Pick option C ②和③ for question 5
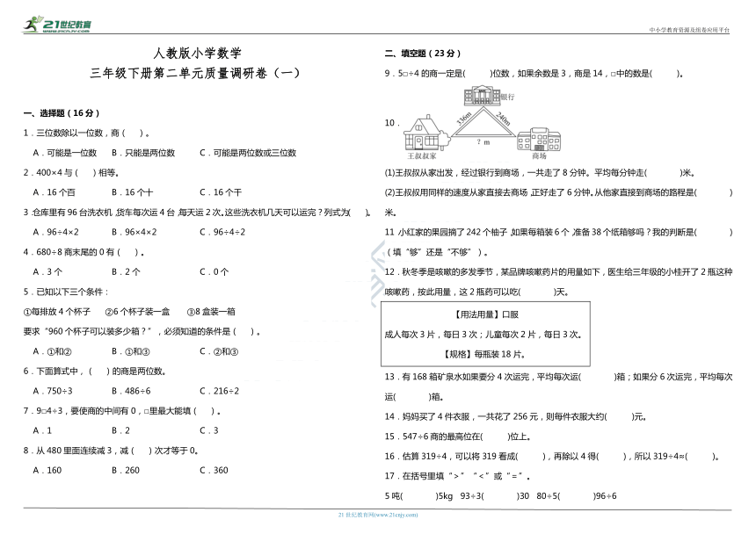 (219, 351)
